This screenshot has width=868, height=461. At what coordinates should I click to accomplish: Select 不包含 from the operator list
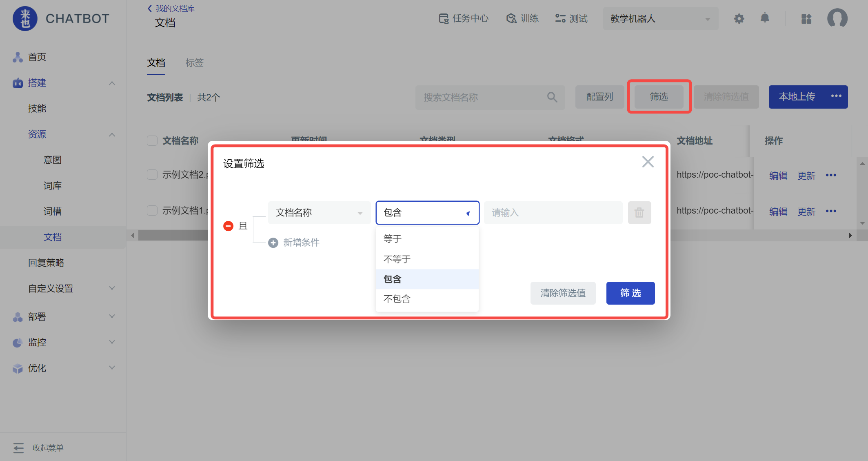pyautogui.click(x=427, y=299)
